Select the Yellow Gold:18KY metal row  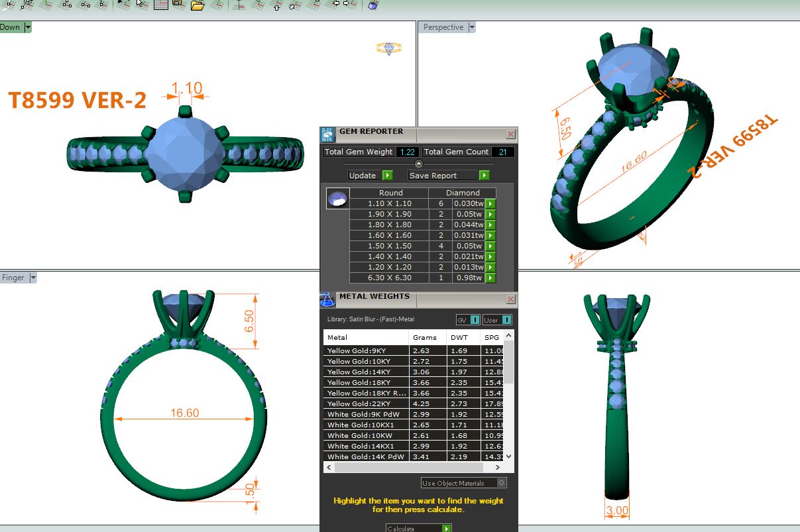(367, 382)
